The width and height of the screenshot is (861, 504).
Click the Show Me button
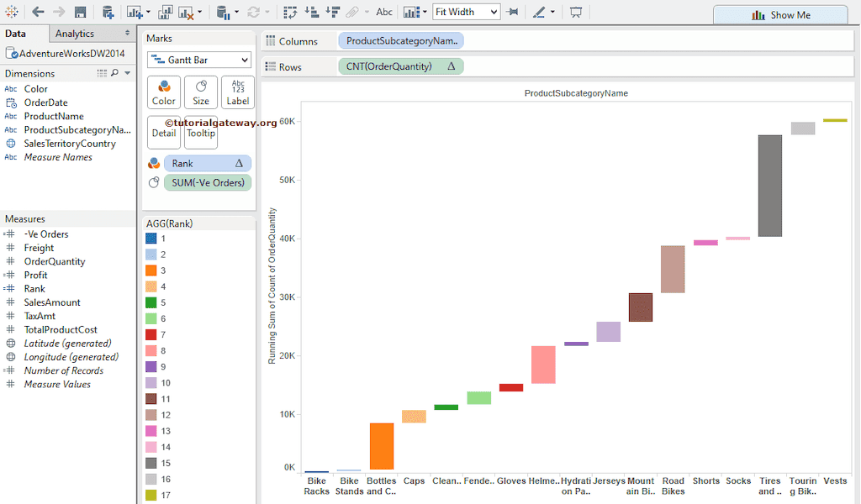click(780, 14)
